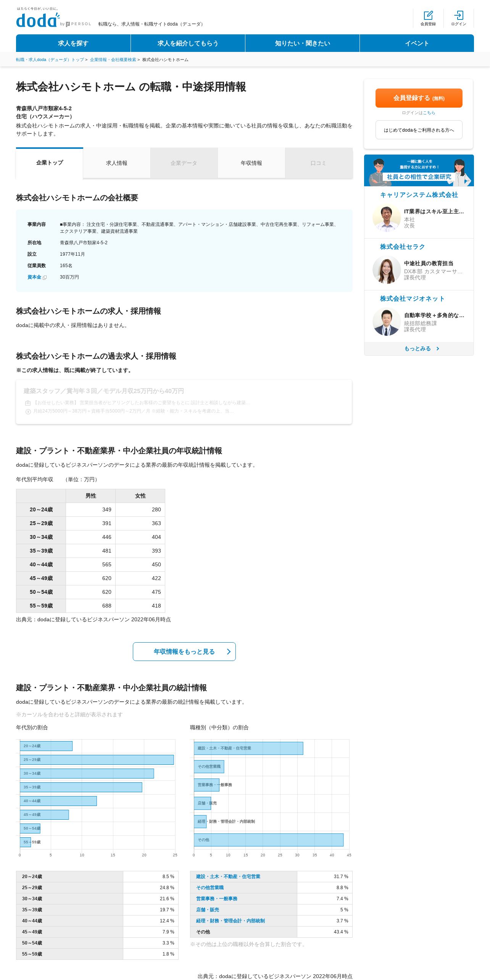Click the ログイン icon in the header
The width and height of the screenshot is (490, 980).
tap(459, 15)
